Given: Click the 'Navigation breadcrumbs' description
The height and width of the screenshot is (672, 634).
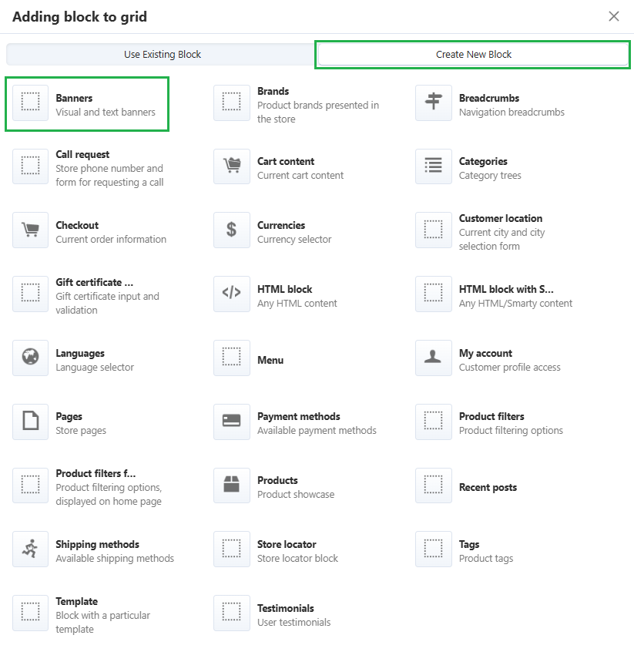Looking at the screenshot, I should coord(512,113).
